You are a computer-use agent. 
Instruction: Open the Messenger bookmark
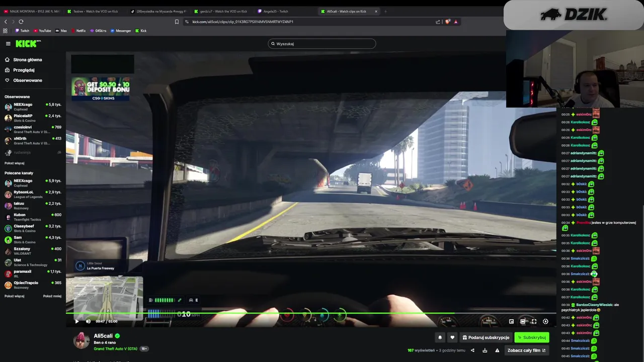(120, 31)
